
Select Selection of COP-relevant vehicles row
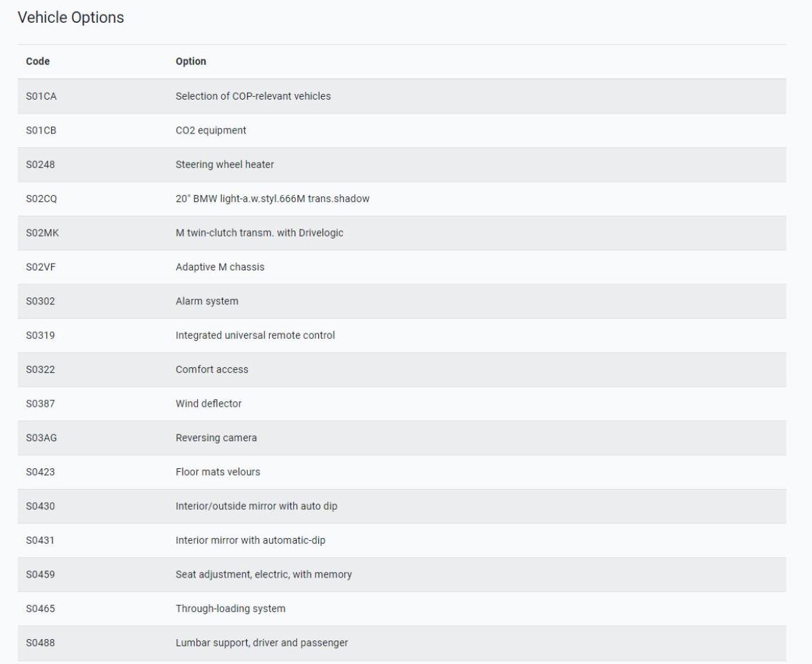click(402, 96)
